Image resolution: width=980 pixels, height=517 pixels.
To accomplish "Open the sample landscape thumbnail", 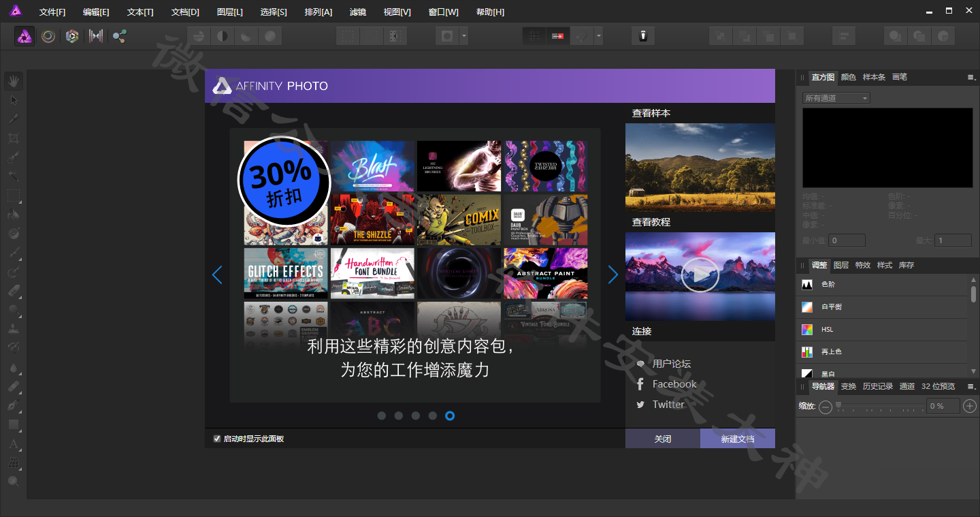I will point(700,168).
